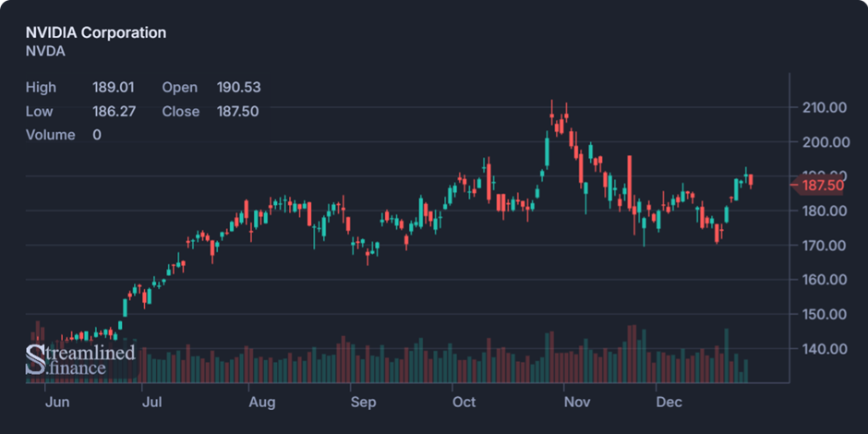
Task: Click the Low label in the legend
Action: tap(40, 111)
